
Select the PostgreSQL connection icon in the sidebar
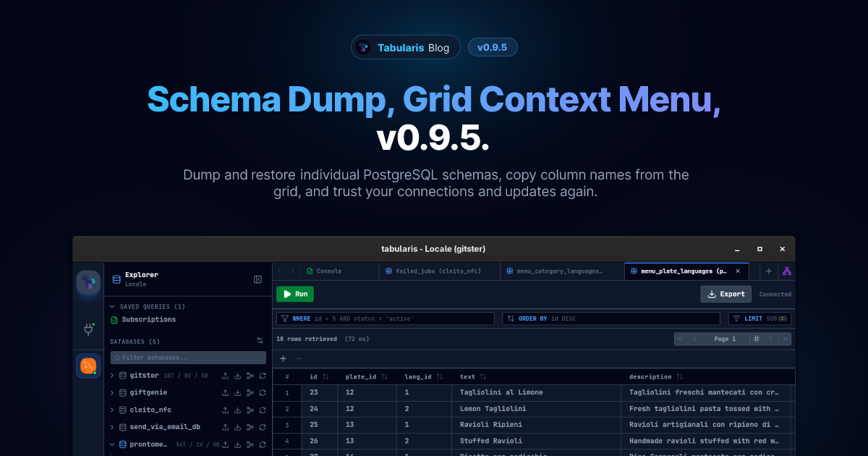pyautogui.click(x=88, y=366)
